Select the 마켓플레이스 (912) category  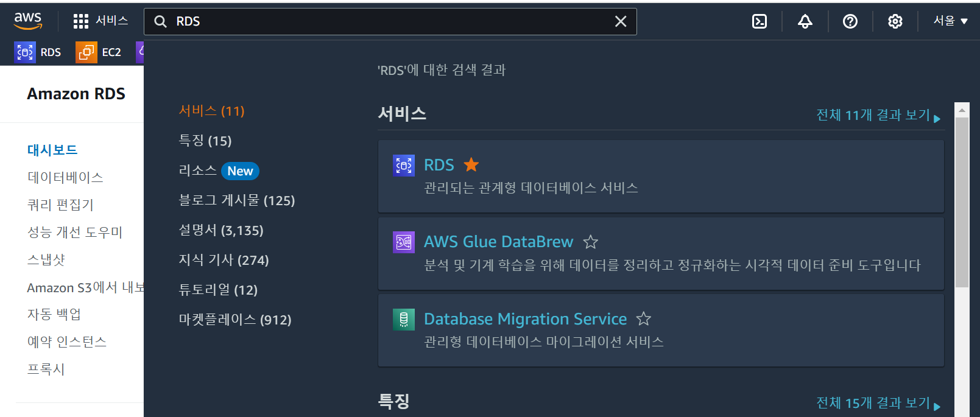point(235,320)
